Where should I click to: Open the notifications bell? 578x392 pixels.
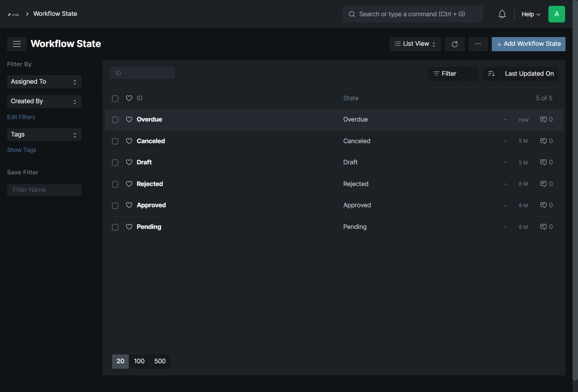click(x=502, y=14)
